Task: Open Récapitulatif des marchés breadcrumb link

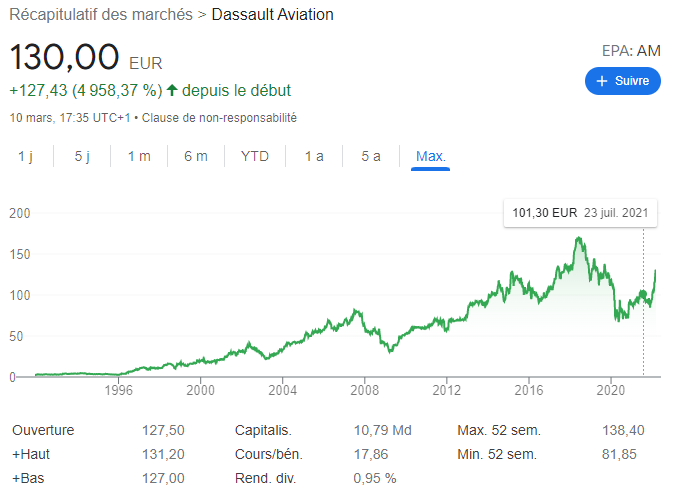Action: pyautogui.click(x=101, y=15)
